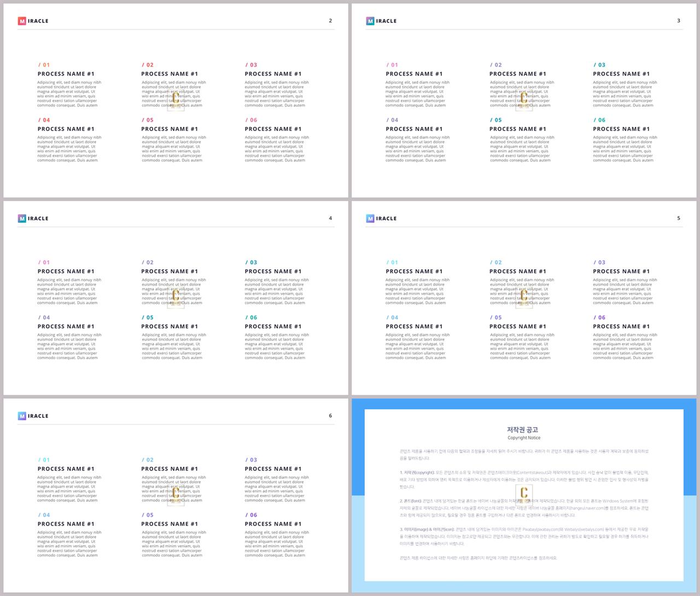The width and height of the screenshot is (700, 596).
Task: Select the page number 3 in slide header
Action: click(x=679, y=21)
